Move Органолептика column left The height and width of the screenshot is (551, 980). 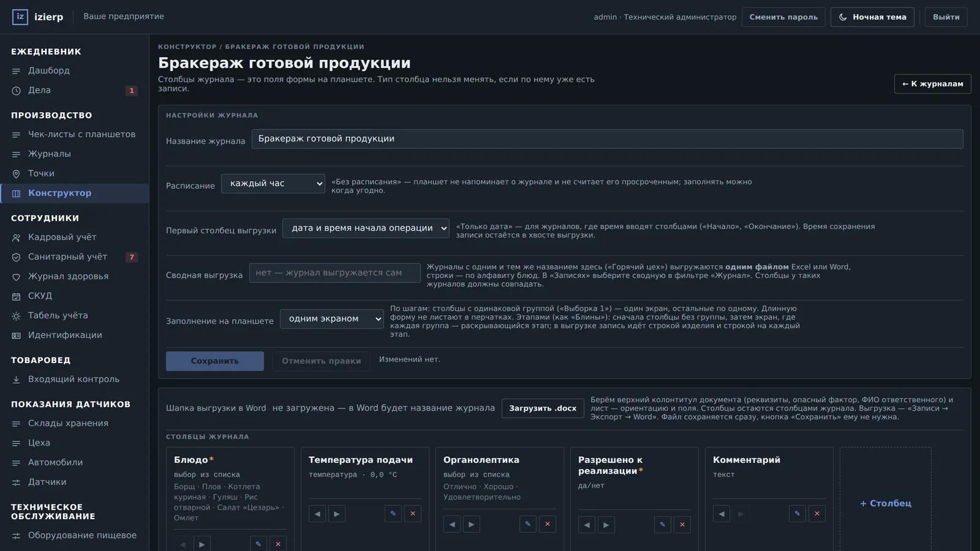(452, 524)
